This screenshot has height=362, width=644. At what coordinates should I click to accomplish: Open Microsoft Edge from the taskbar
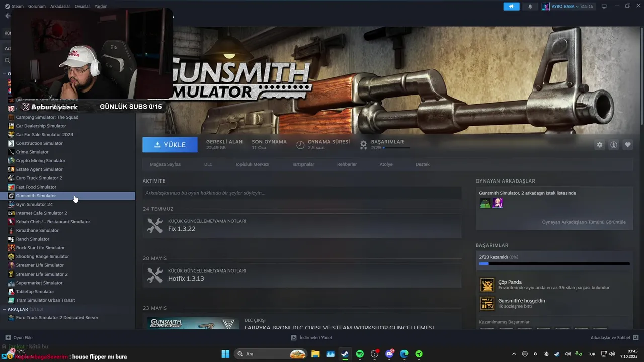coord(404,354)
